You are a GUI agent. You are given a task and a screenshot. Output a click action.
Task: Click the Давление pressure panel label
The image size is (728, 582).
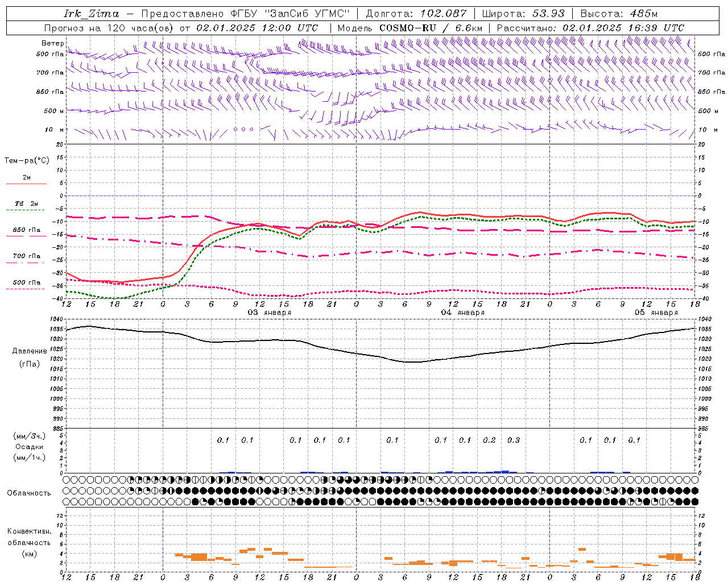coord(30,351)
